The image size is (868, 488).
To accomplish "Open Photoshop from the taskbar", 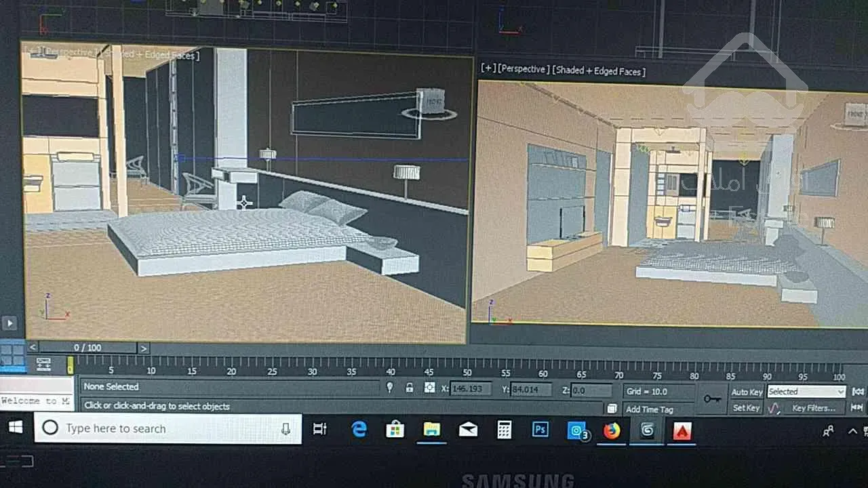I will (540, 430).
